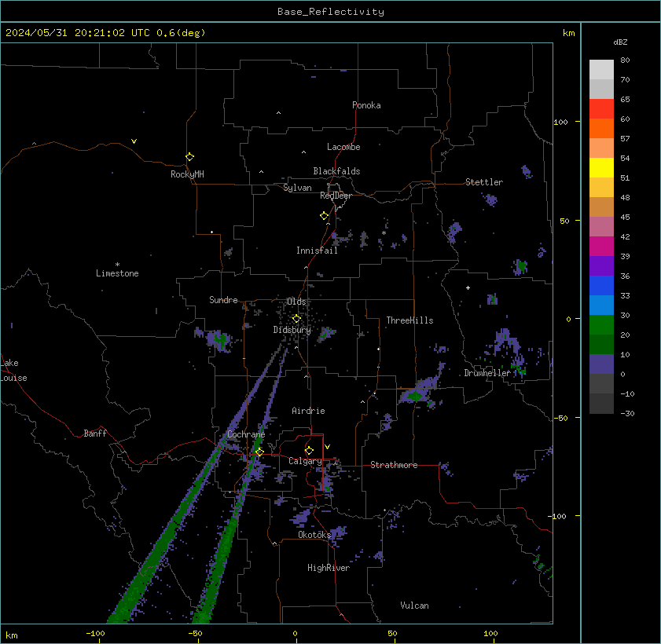Click the -100 km tick on bottom axis
The width and height of the screenshot is (661, 644).
tap(95, 634)
